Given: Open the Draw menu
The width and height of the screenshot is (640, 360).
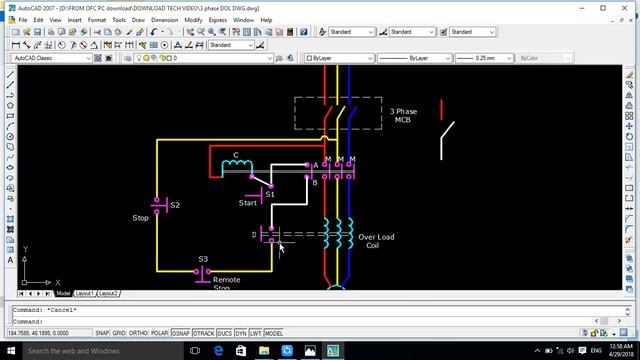Looking at the screenshot, I should [138, 20].
